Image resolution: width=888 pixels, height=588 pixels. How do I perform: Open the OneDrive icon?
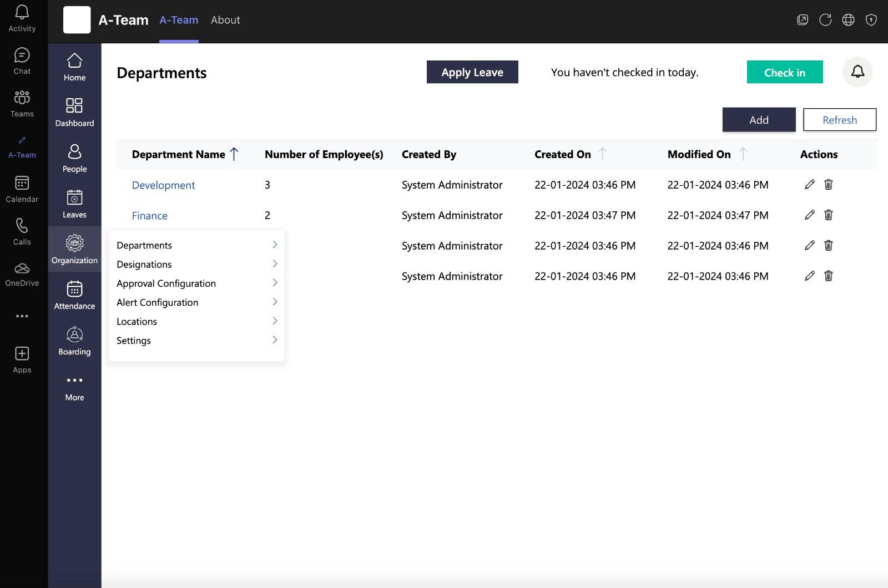coord(22,269)
